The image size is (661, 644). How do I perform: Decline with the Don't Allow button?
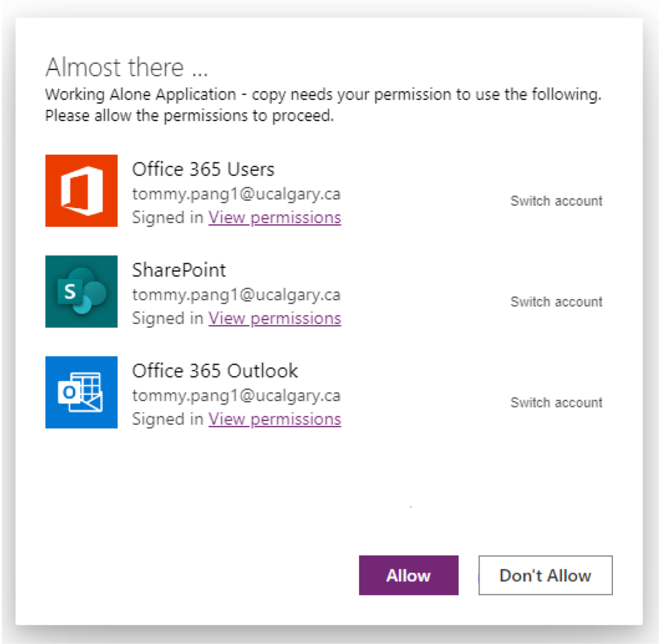pyautogui.click(x=545, y=576)
